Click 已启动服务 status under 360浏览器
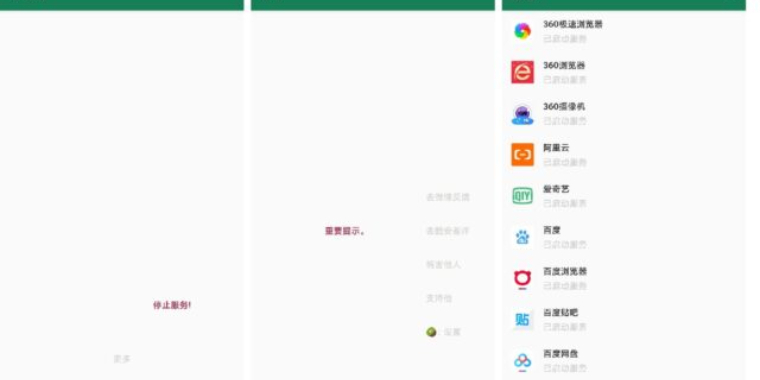760x380 pixels. [x=565, y=79]
